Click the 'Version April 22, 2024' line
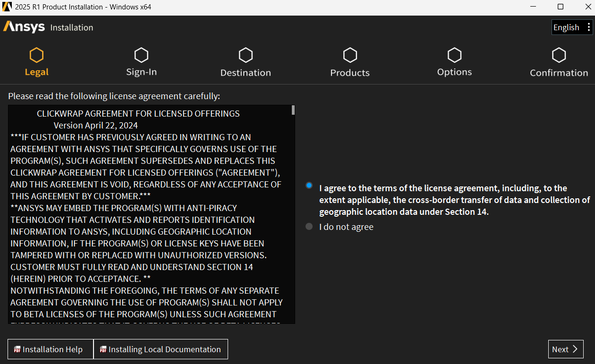 click(96, 126)
